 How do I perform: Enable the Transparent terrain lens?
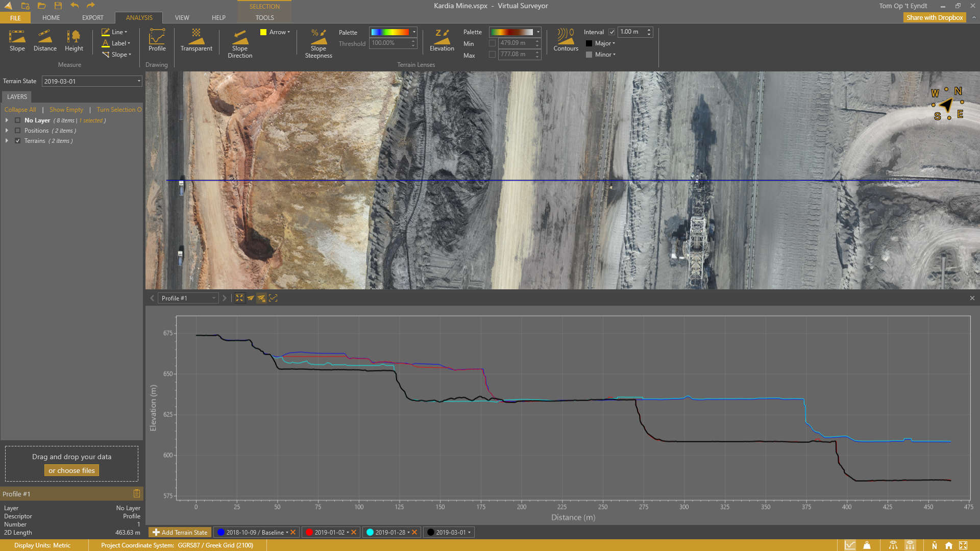click(x=196, y=41)
